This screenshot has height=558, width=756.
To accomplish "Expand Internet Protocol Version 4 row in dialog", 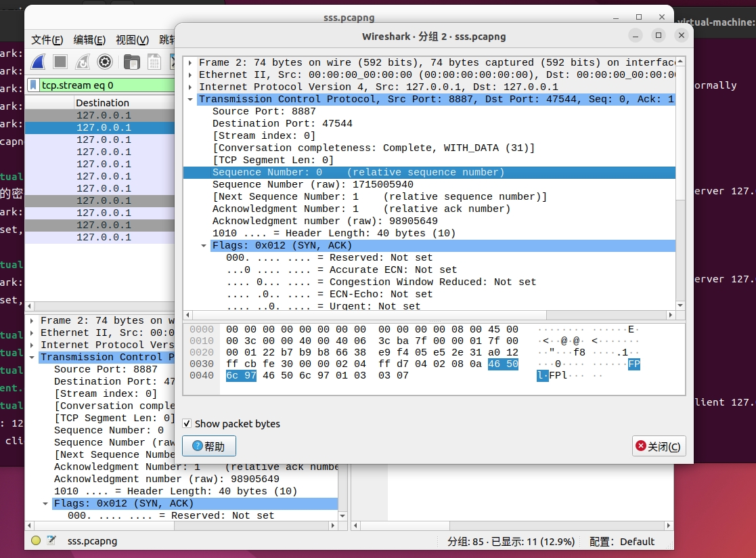I will click(x=190, y=87).
